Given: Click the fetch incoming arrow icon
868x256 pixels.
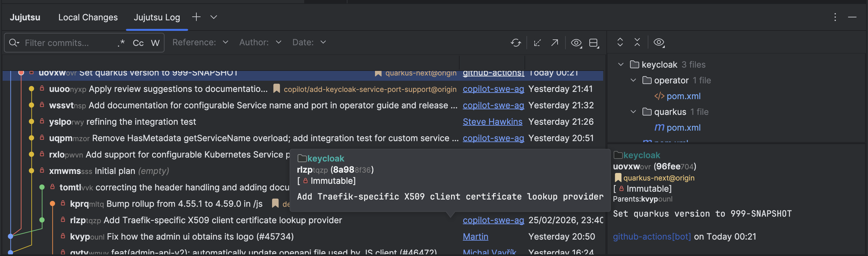Looking at the screenshot, I should (x=538, y=43).
